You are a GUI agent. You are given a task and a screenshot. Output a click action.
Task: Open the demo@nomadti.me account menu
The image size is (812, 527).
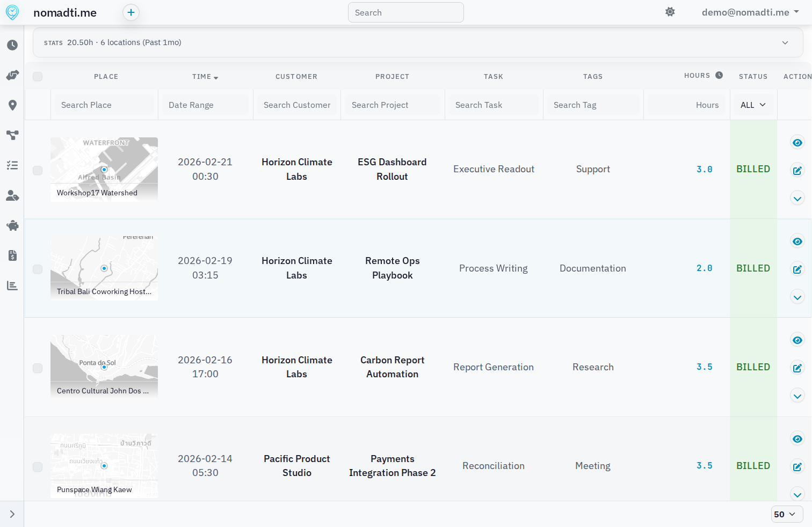pyautogui.click(x=750, y=12)
